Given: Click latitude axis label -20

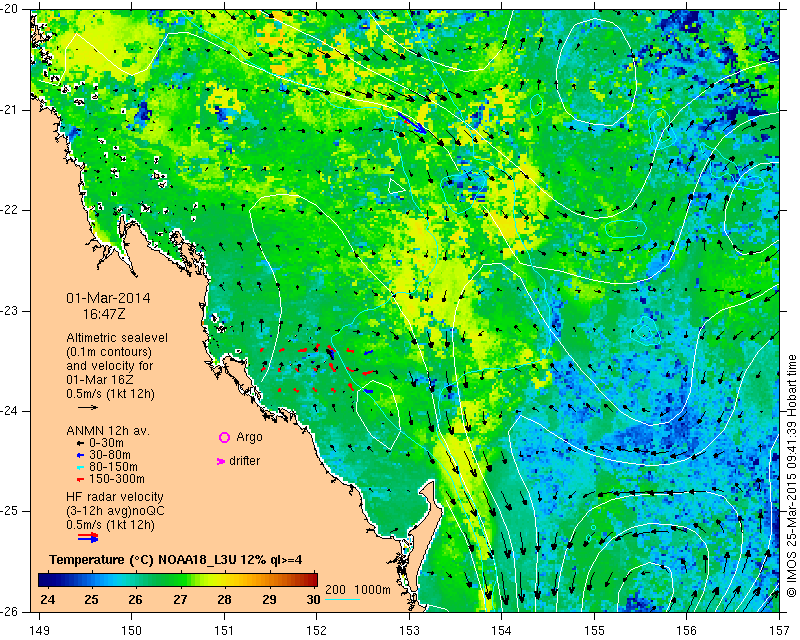Looking at the screenshot, I should [10, 10].
